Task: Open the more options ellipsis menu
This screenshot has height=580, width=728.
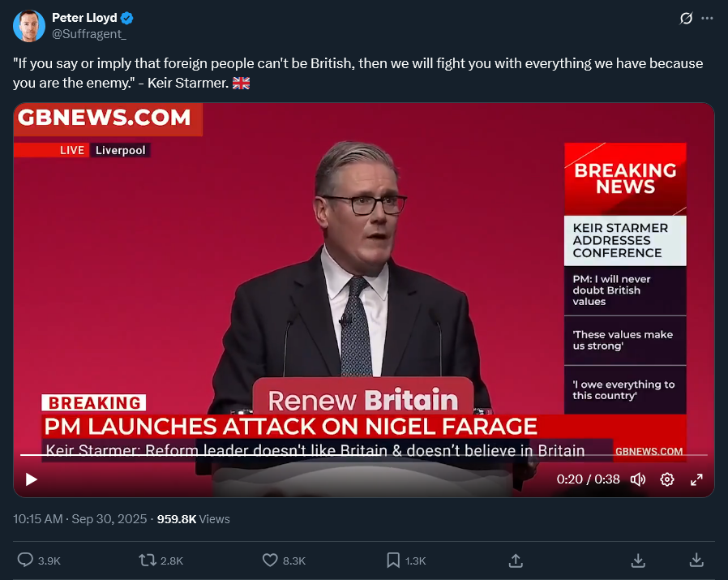Action: pyautogui.click(x=707, y=18)
